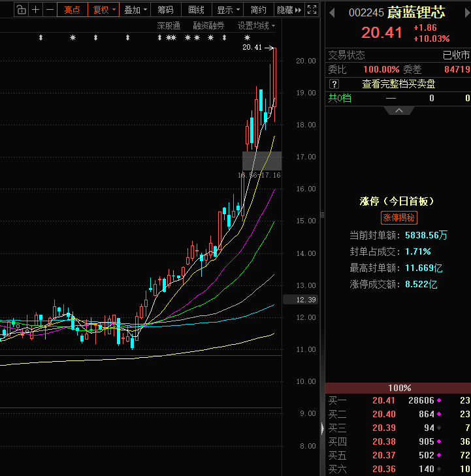471x476 pixels.
Task: Click gray diamond beside 买六 volume 140
Action: tap(439, 469)
